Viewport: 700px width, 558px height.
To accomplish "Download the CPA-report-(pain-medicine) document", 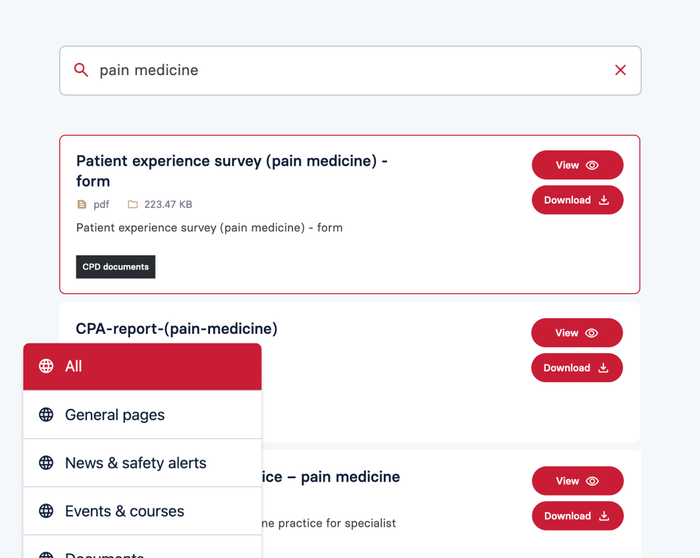I will [x=577, y=368].
